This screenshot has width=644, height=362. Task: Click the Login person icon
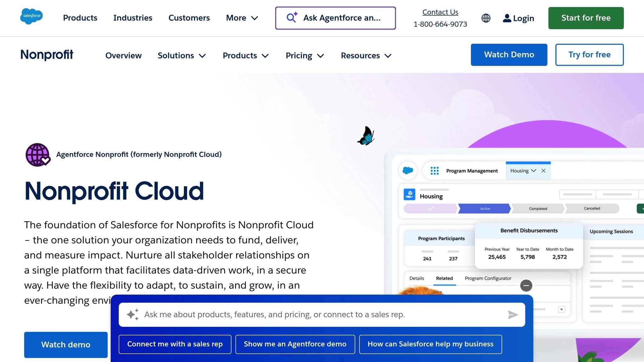click(507, 18)
